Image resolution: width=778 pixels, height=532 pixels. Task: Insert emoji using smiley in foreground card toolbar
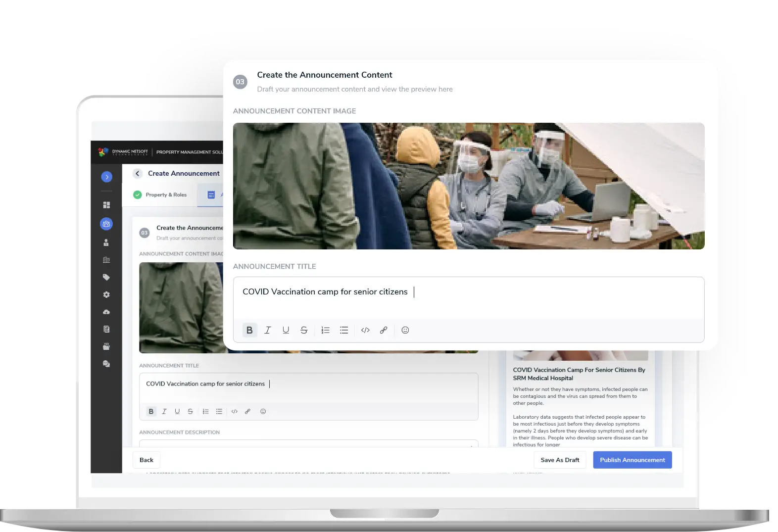pos(405,330)
